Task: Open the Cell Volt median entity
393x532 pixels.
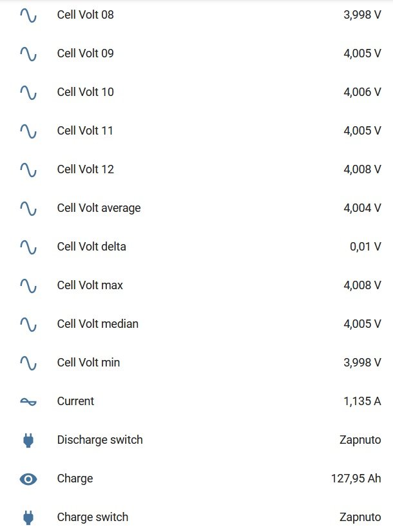Action: tap(97, 324)
